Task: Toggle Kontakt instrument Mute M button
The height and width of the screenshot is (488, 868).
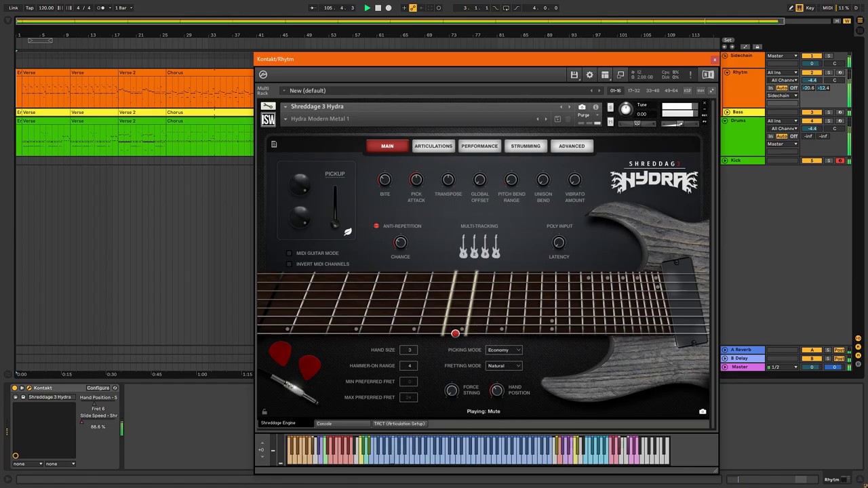Action: pos(610,122)
